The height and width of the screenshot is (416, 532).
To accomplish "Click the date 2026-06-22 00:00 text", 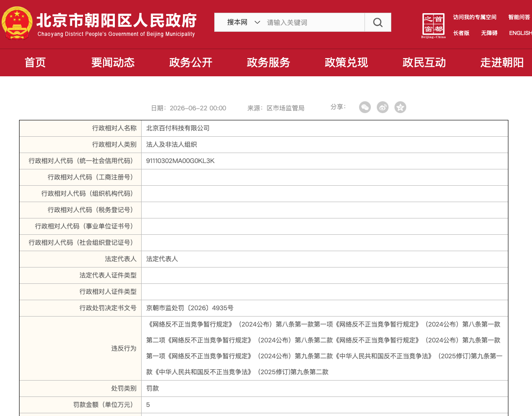I will point(198,108).
